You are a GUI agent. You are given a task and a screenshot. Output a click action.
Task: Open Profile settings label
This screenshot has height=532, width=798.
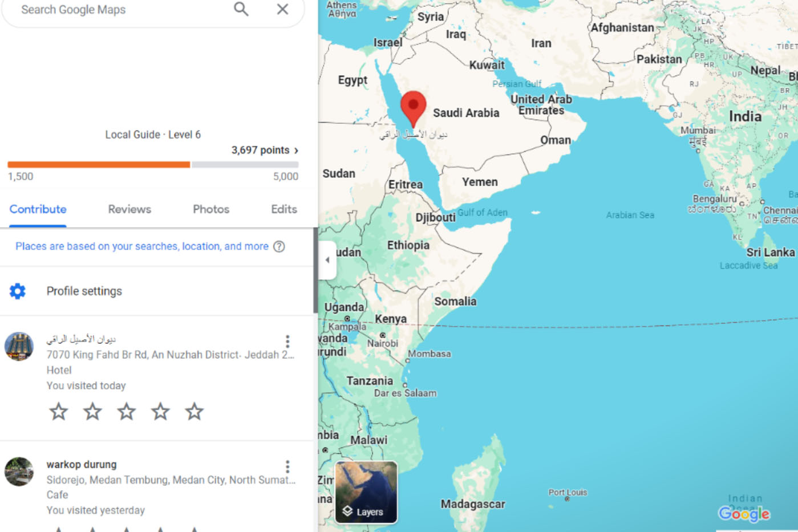pos(84,291)
